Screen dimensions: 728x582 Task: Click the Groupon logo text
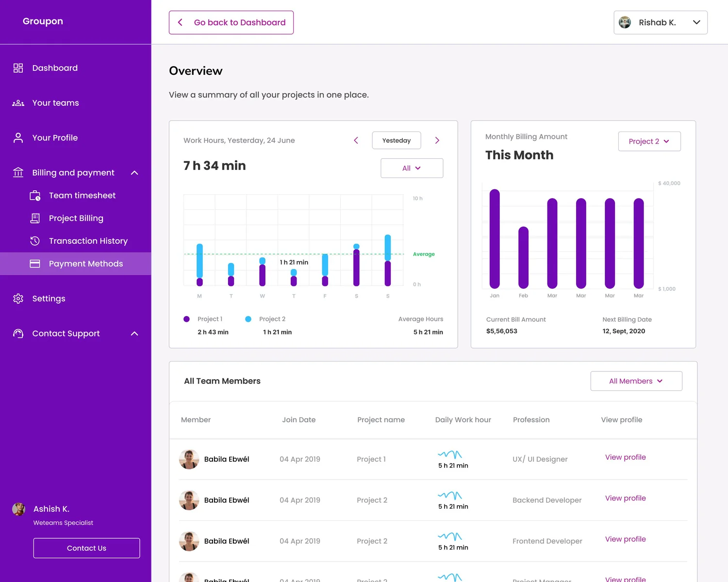click(x=43, y=21)
